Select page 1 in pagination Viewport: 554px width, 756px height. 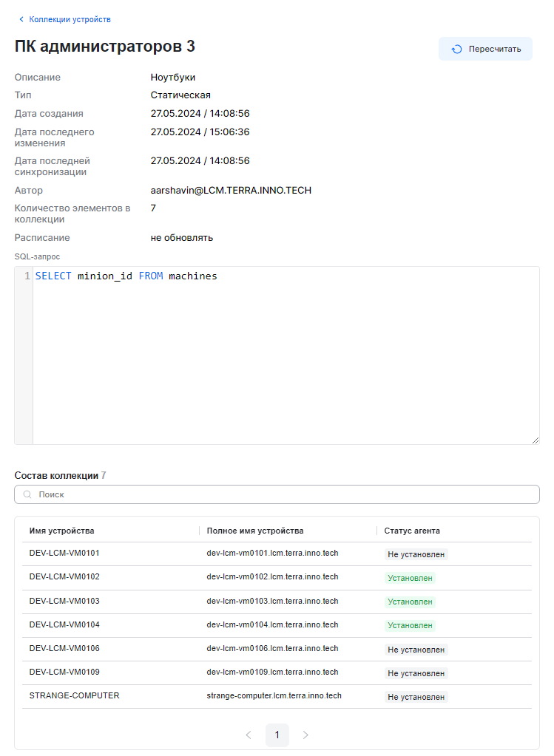pyautogui.click(x=277, y=735)
